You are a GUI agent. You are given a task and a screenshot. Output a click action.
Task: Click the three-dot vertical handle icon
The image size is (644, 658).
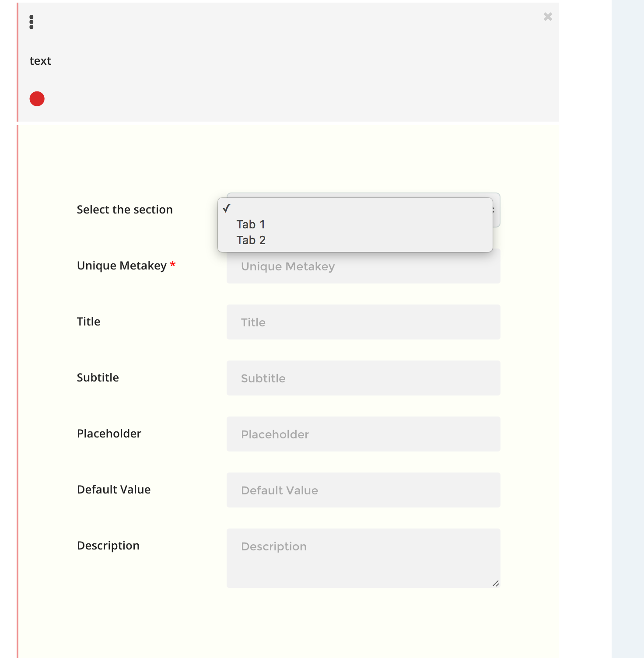31,22
